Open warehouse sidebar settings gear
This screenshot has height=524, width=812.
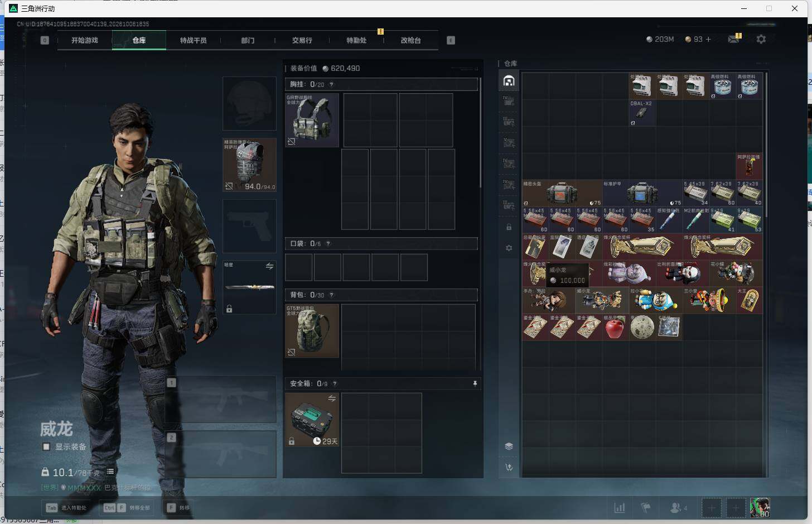[x=509, y=248]
